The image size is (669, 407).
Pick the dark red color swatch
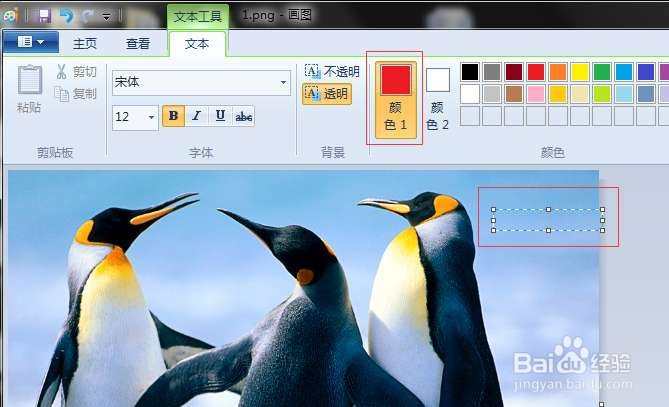(514, 72)
